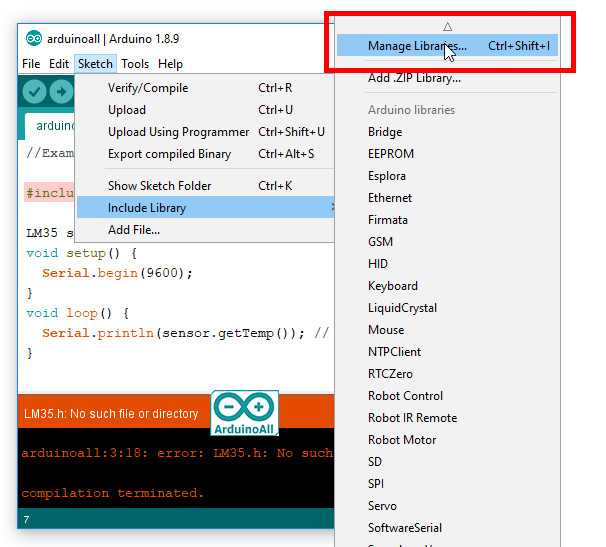The height and width of the screenshot is (547, 606).
Task: Click the scroll-up triangle atop the library submenu
Action: coord(448,26)
